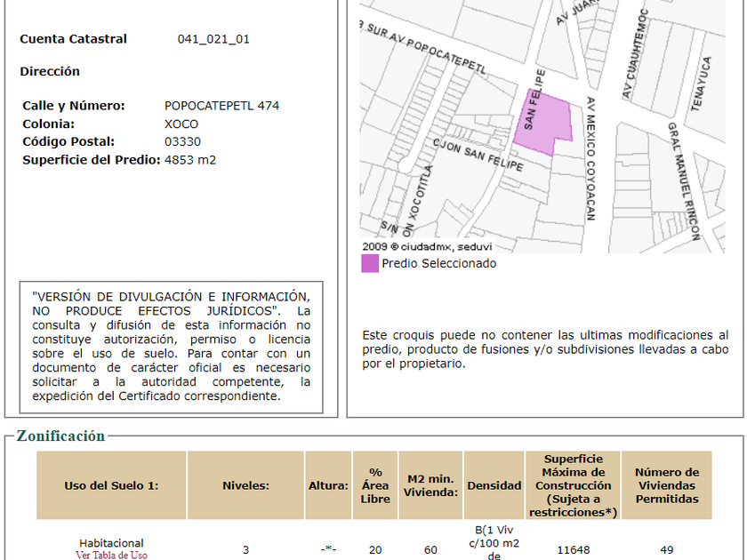Click the Niveles column header
Image resolution: width=747 pixels, height=560 pixels.
point(245,485)
